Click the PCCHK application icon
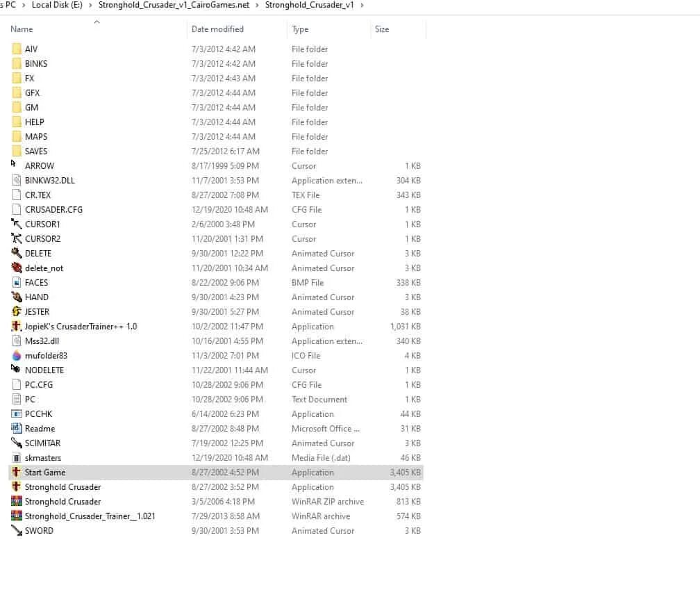This screenshot has width=700, height=590. (x=17, y=413)
